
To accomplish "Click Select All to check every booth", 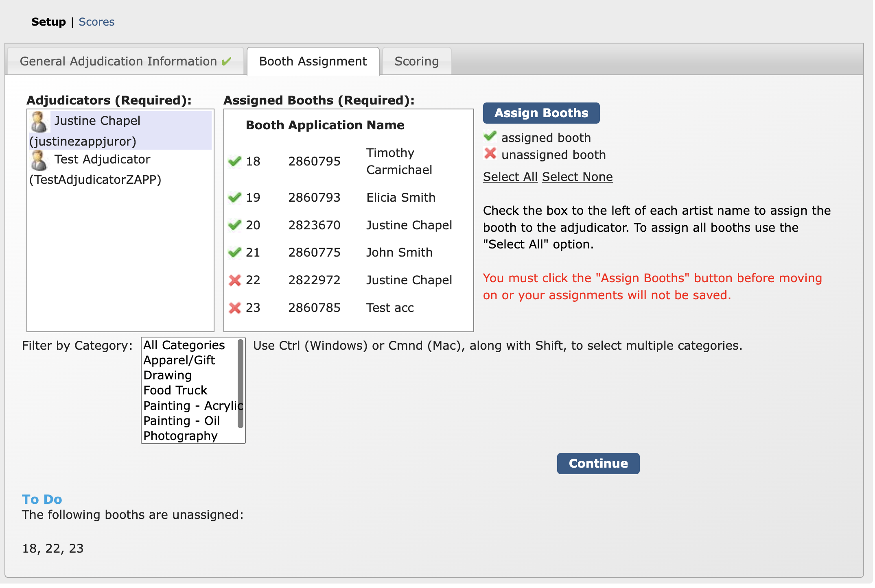I will tap(510, 176).
